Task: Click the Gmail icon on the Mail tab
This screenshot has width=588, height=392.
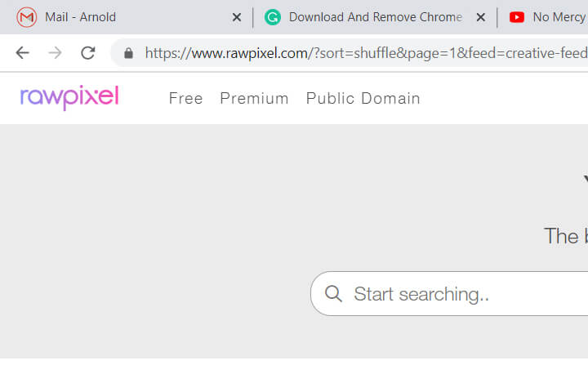Action: (x=27, y=17)
